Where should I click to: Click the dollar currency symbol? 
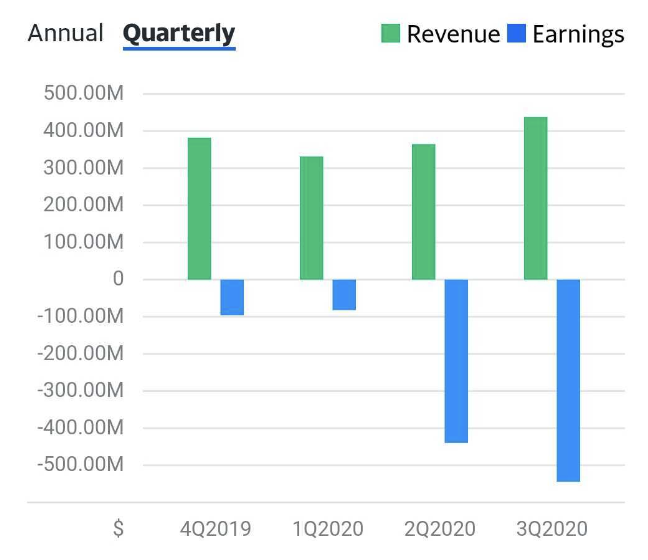click(x=118, y=529)
